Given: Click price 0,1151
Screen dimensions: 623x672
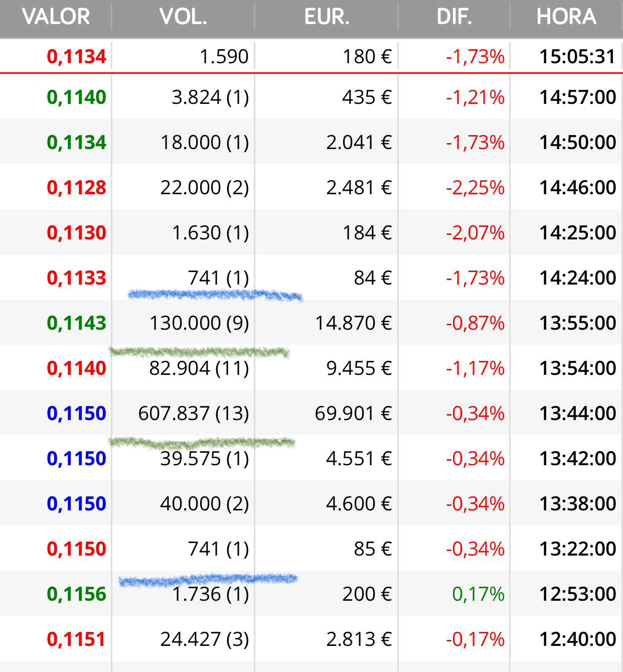Looking at the screenshot, I should pos(76,639).
